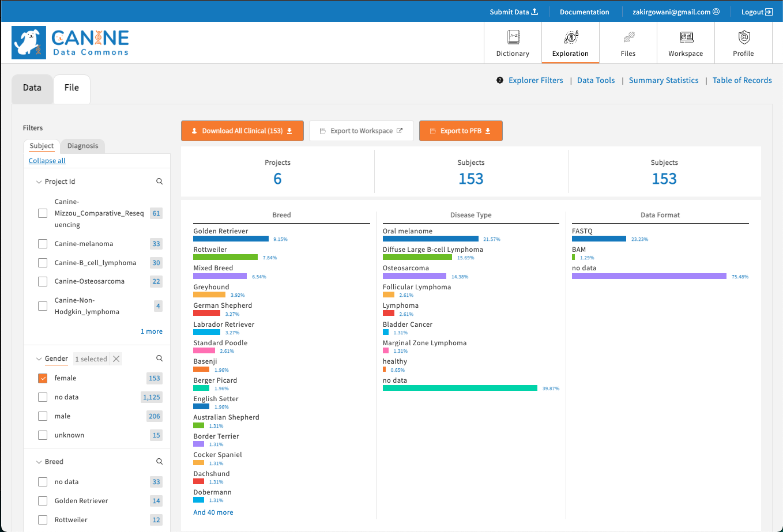Switch to the Diagnosis filter tab
The width and height of the screenshot is (783, 532).
[x=82, y=146]
